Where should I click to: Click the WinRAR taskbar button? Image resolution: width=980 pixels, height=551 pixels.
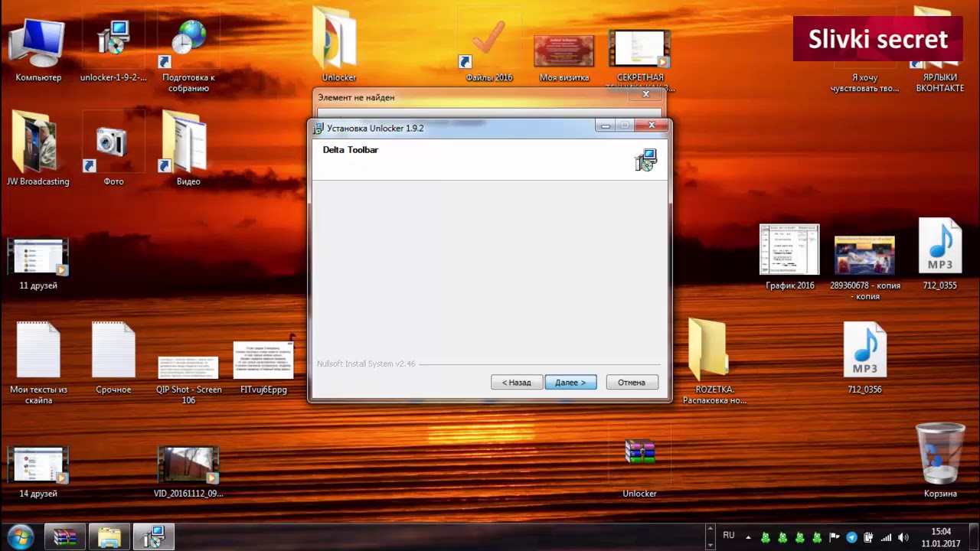pos(65,537)
